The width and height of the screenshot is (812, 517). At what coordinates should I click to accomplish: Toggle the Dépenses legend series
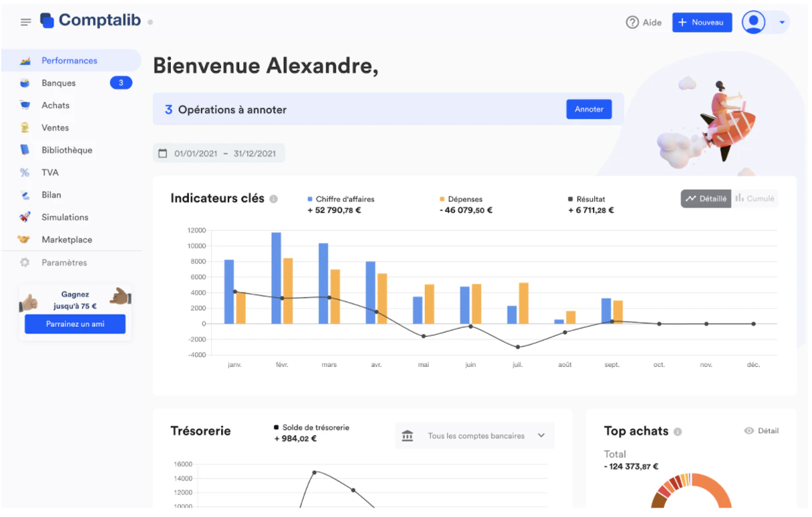461,199
